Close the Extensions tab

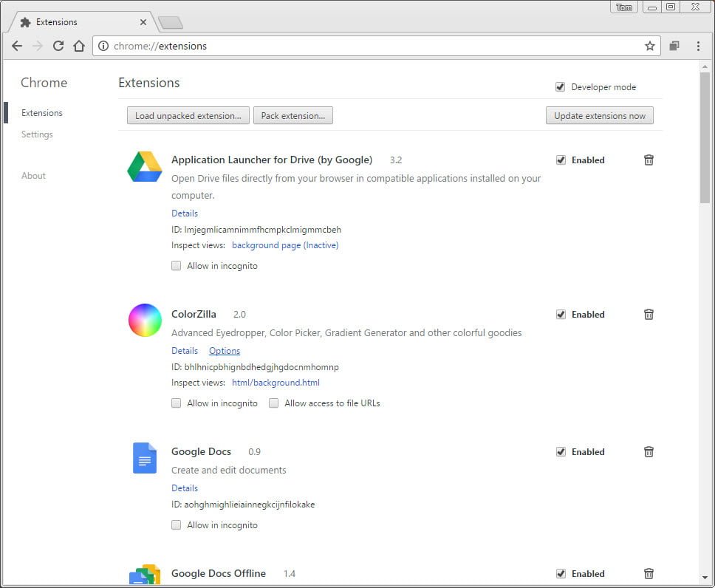tap(143, 22)
